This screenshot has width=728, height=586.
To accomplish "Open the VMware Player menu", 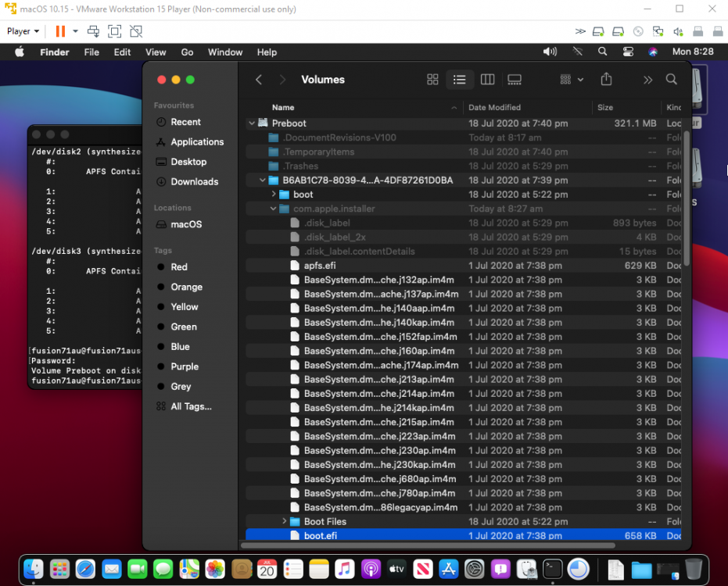I will click(x=23, y=31).
